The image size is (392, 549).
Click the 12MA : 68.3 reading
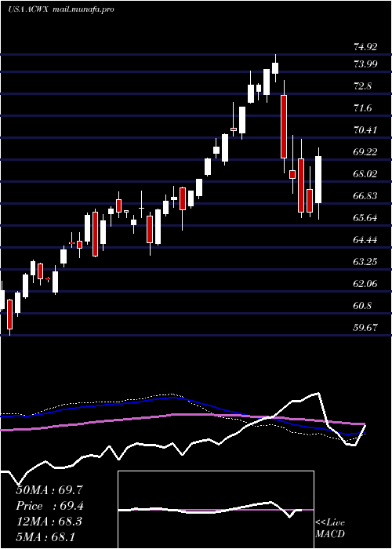(x=49, y=522)
